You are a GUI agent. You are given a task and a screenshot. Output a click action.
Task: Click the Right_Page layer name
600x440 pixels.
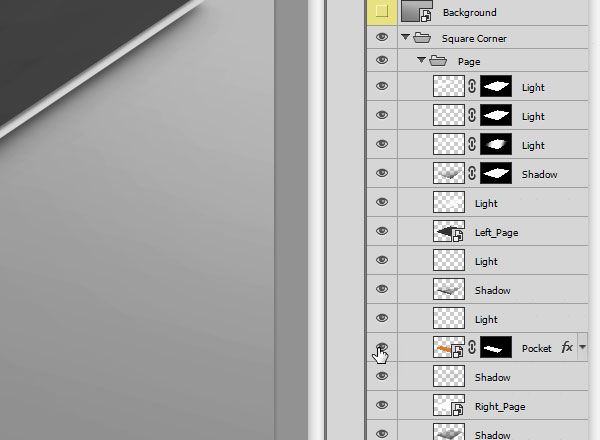[x=500, y=407]
